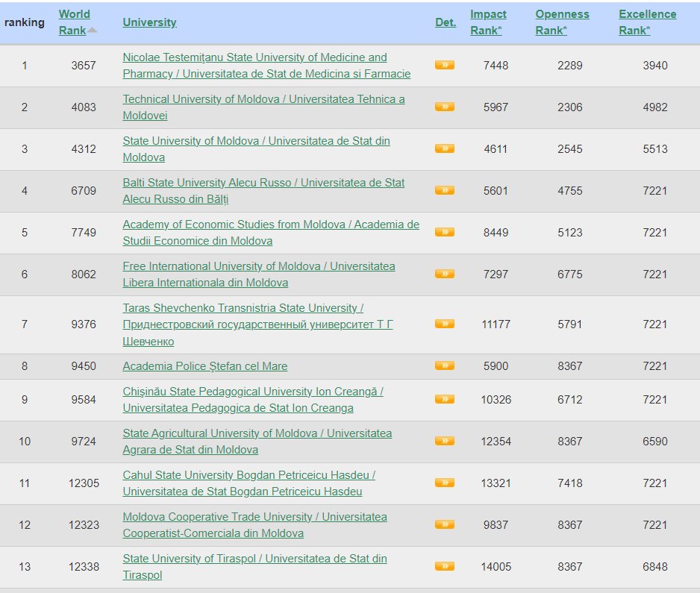
Task: Open details icon for Moldova Cooperative Trade University
Action: (x=445, y=524)
